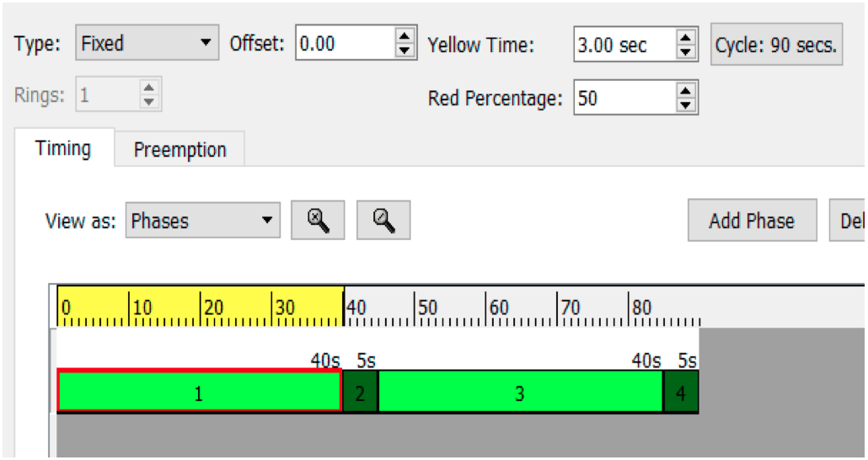Click the Red Percentage field showing 50
The height and width of the screenshot is (460, 868).
click(x=624, y=98)
